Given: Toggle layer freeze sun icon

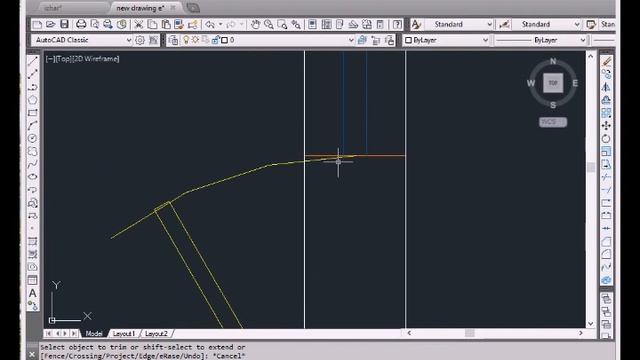Looking at the screenshot, I should coord(196,40).
